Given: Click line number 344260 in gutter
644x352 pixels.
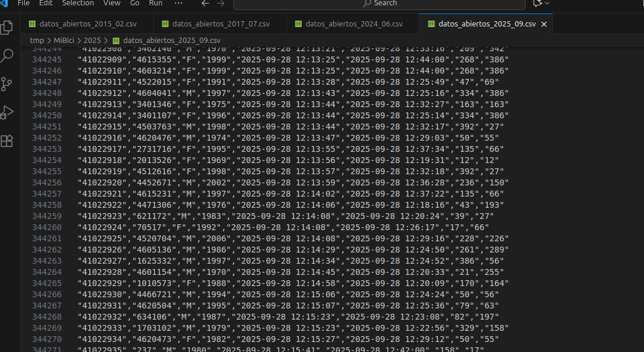Looking at the screenshot, I should (47, 227).
